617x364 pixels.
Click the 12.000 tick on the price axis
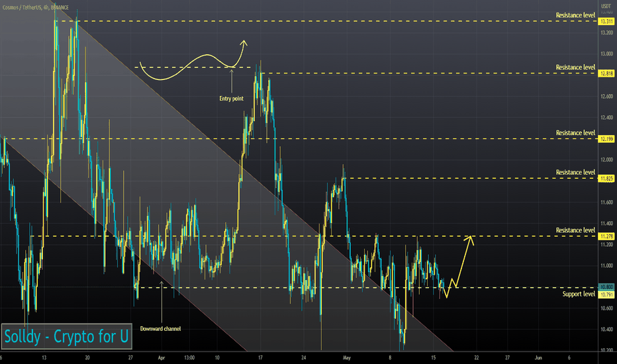click(x=606, y=159)
